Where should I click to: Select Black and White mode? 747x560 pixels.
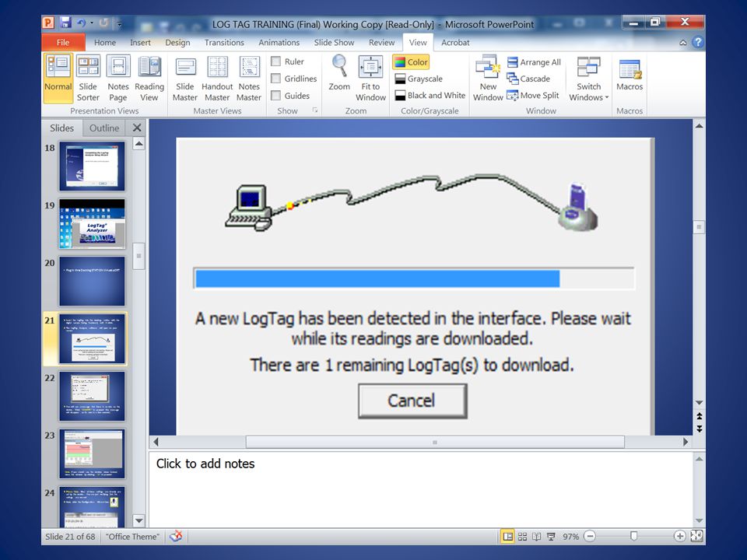430,95
